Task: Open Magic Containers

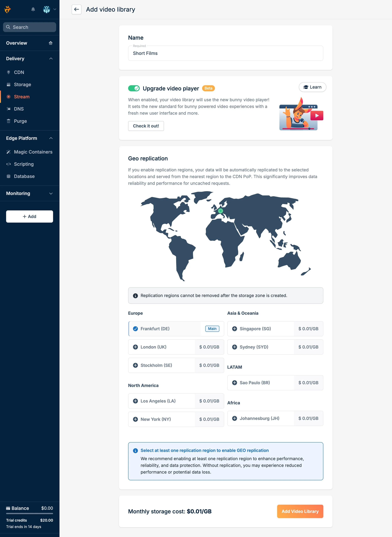Action: point(33,152)
